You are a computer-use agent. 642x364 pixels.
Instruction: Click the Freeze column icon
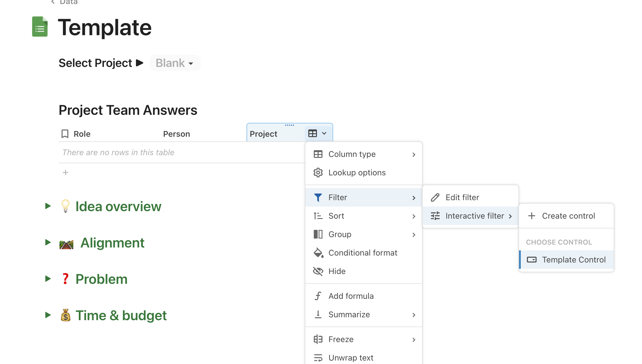[x=318, y=339]
